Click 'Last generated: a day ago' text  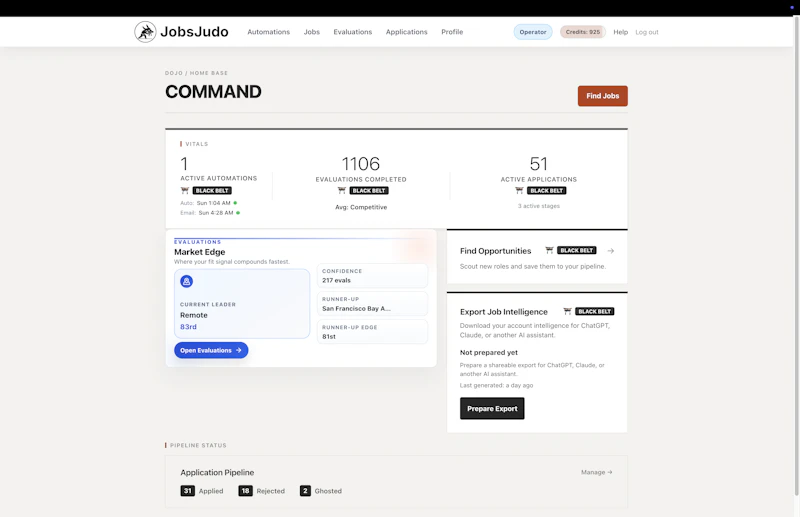tap(496, 385)
